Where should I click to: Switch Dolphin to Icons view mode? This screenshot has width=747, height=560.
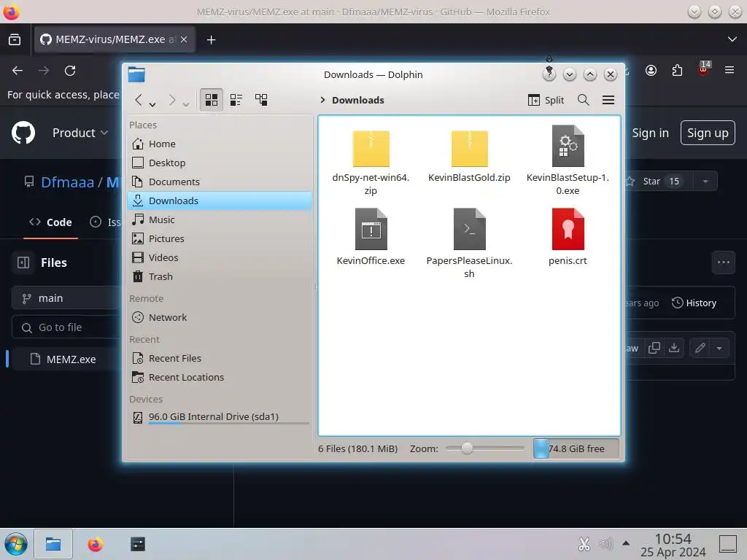pos(211,99)
